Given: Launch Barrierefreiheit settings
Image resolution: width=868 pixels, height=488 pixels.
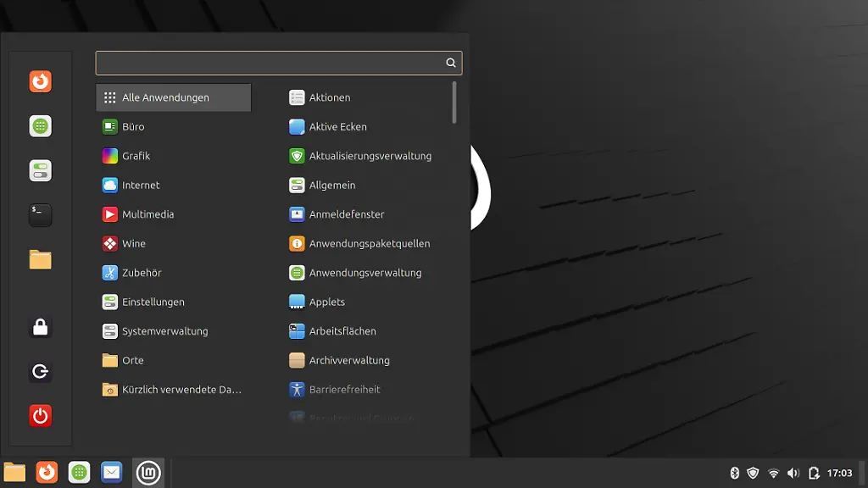Looking at the screenshot, I should pos(344,390).
